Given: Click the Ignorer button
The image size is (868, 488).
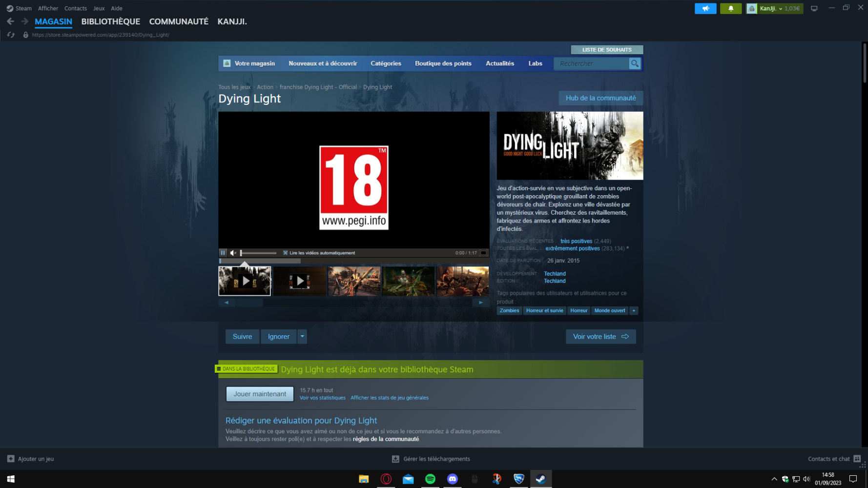Looking at the screenshot, I should point(279,337).
